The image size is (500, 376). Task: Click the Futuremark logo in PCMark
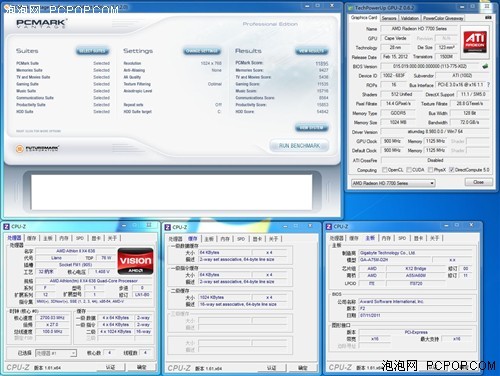(x=37, y=148)
